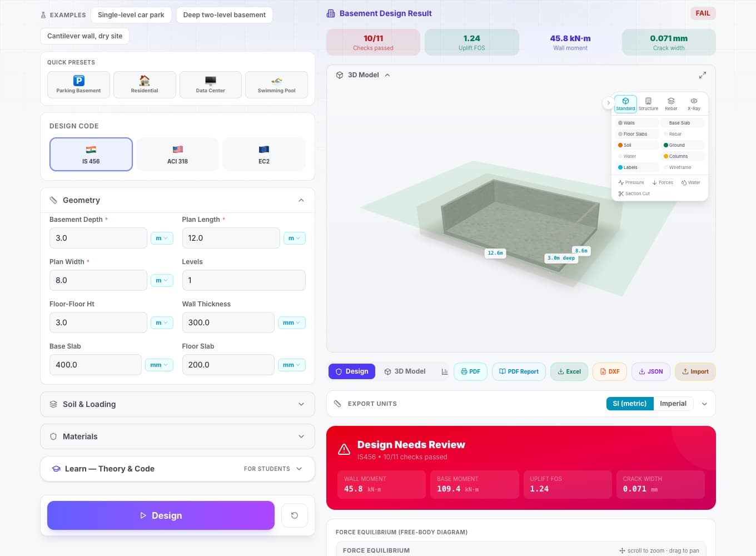This screenshot has height=556, width=756.
Task: Select the Design results tab
Action: tap(352, 371)
